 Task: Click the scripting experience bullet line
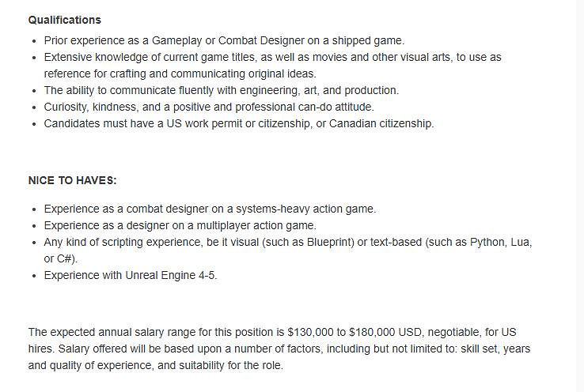tap(288, 243)
